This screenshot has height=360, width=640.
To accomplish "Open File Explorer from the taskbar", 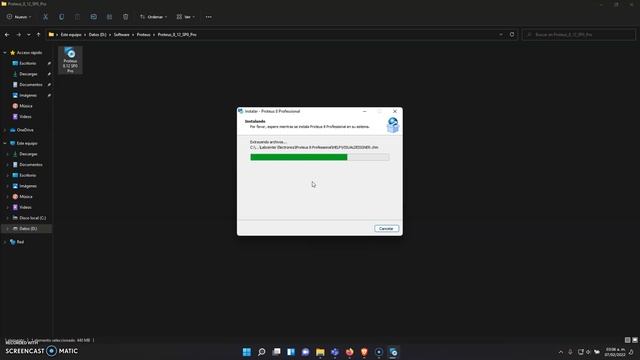I will pyautogui.click(x=320, y=352).
